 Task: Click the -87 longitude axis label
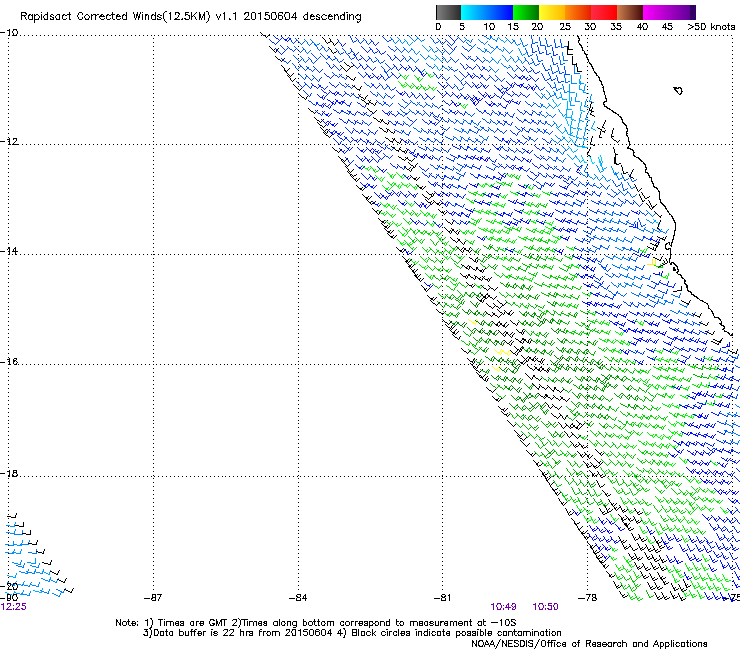(153, 598)
